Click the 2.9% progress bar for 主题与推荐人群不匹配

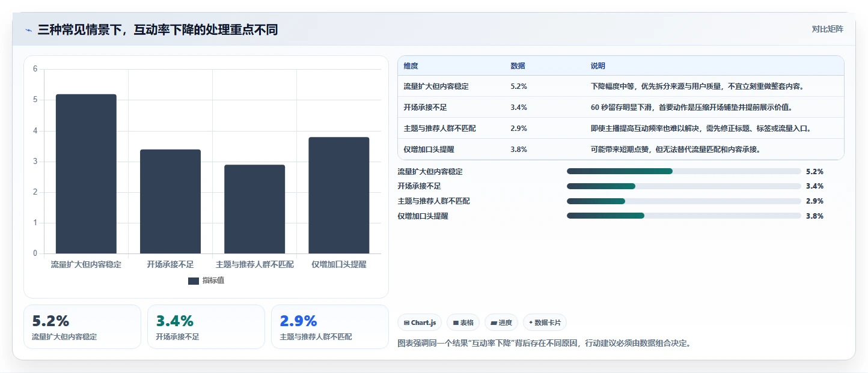683,201
